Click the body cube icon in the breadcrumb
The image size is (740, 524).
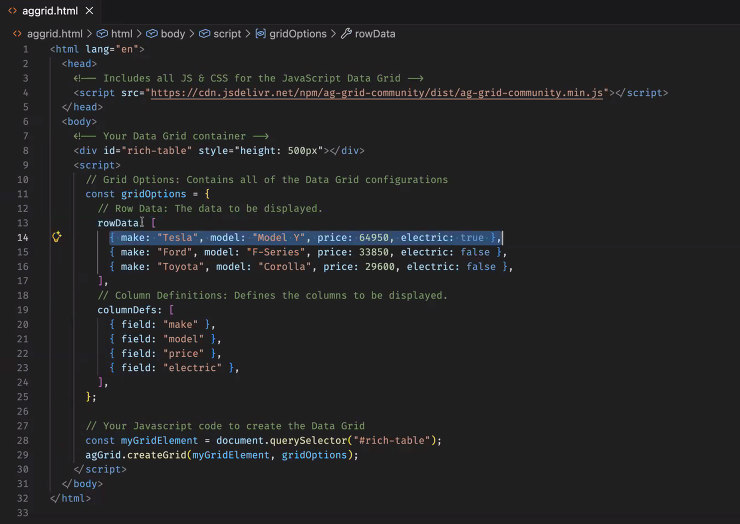tap(151, 33)
